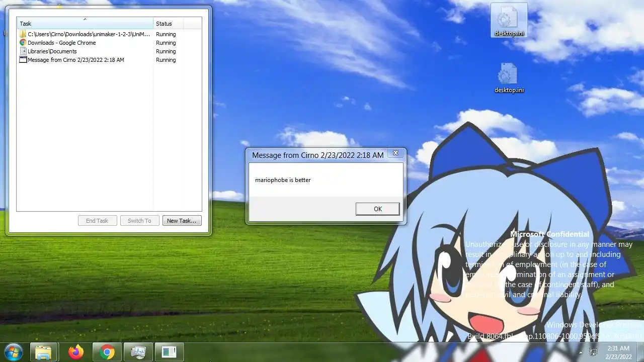Select the Libraries\Documents task row
This screenshot has width=644, height=362.
tap(109, 51)
